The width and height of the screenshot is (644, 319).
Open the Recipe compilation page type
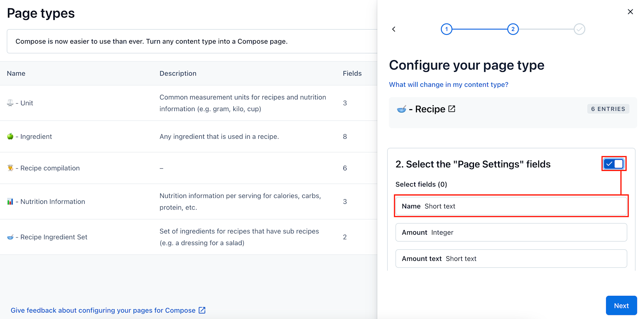pyautogui.click(x=189, y=168)
